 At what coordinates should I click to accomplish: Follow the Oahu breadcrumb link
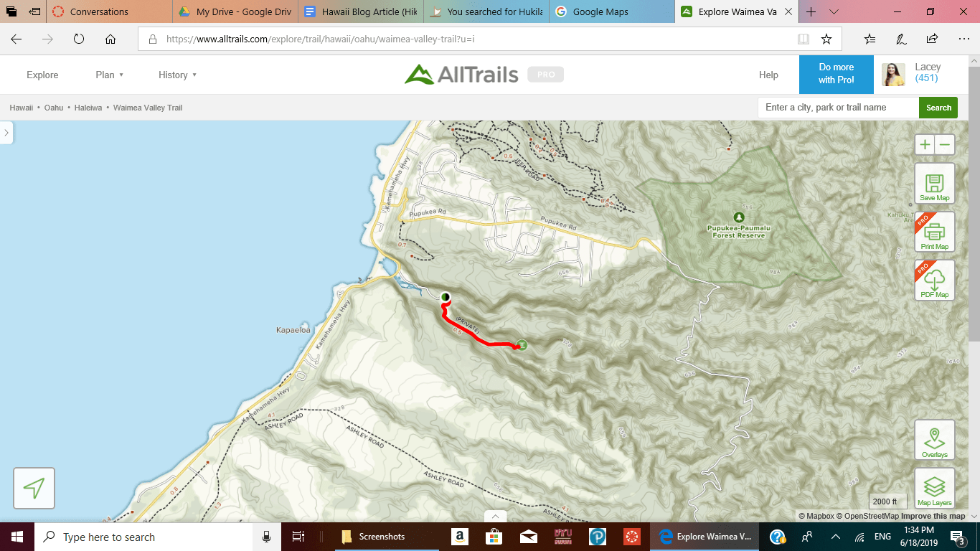click(x=54, y=108)
